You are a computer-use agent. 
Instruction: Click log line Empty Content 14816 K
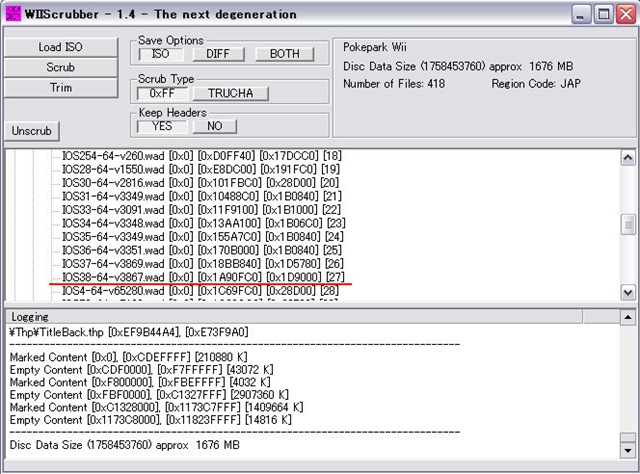150,420
